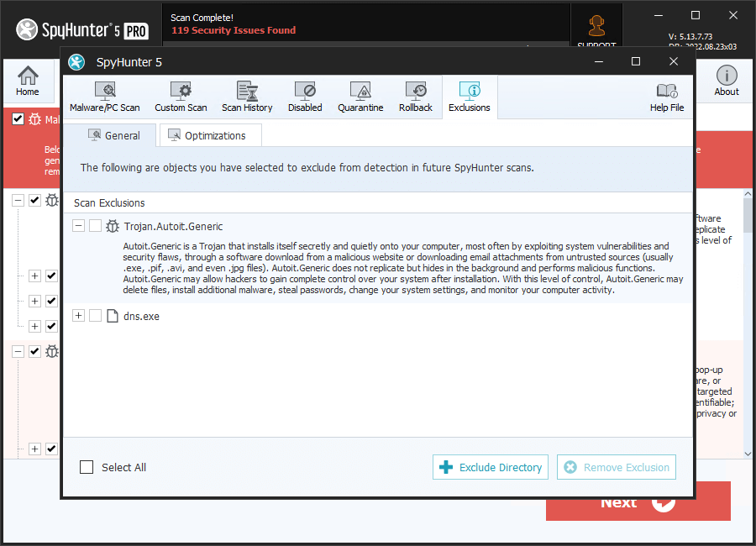The height and width of the screenshot is (546, 756).
Task: Open the Quarantine section
Action: (x=360, y=97)
